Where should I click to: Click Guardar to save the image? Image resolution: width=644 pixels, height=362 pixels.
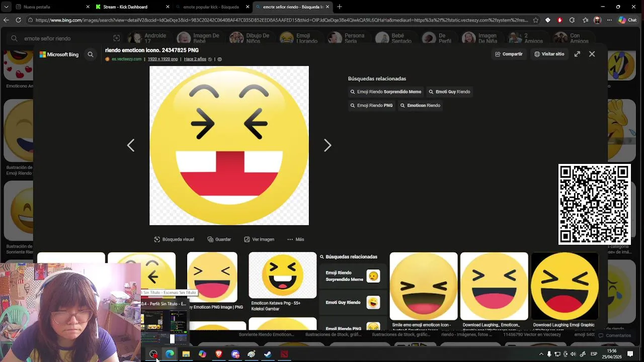(218, 239)
